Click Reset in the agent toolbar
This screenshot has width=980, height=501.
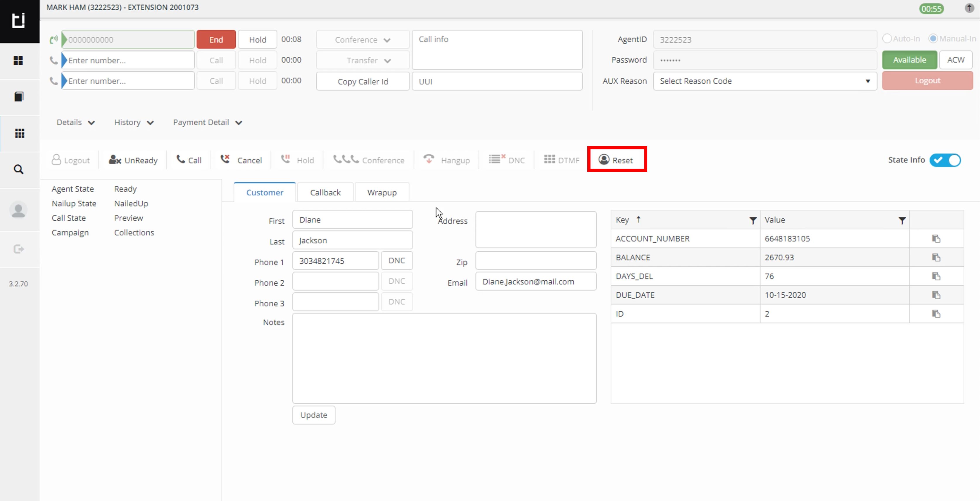[615, 160]
